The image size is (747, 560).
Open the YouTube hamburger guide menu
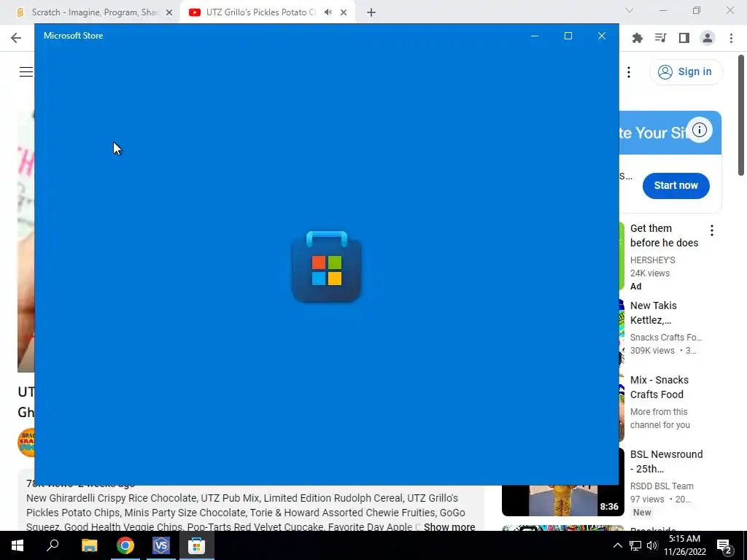point(26,72)
